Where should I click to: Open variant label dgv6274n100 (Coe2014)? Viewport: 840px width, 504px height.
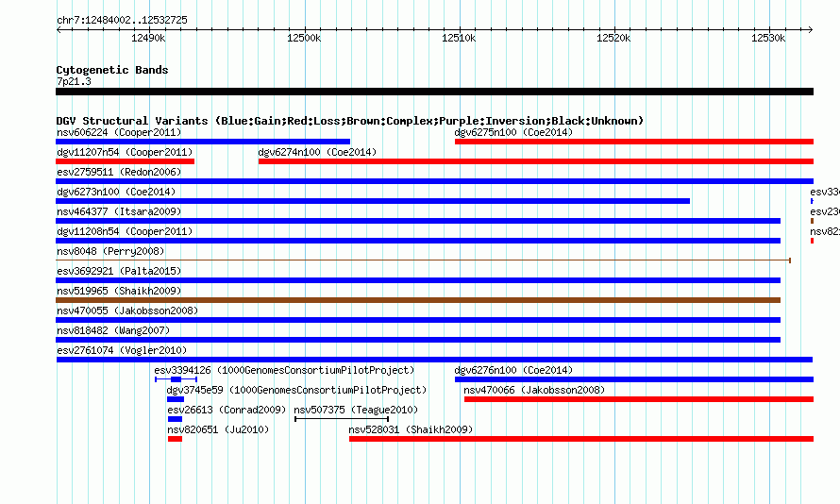click(317, 152)
